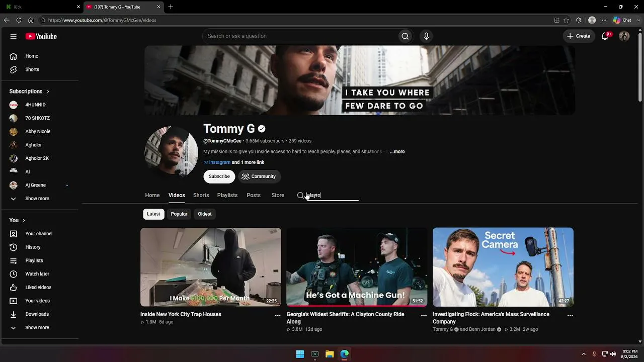
Task: Open the volume control in the system tray
Action: (x=613, y=354)
